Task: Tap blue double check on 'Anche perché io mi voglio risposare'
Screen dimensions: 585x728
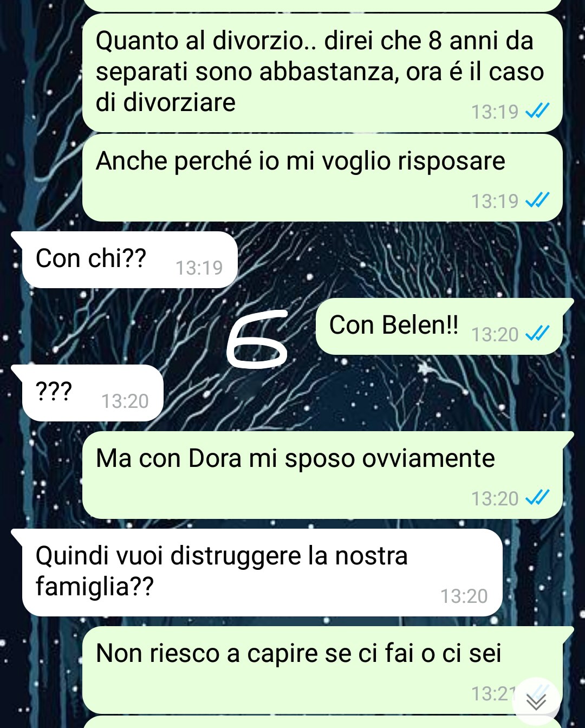Action: pos(537,200)
